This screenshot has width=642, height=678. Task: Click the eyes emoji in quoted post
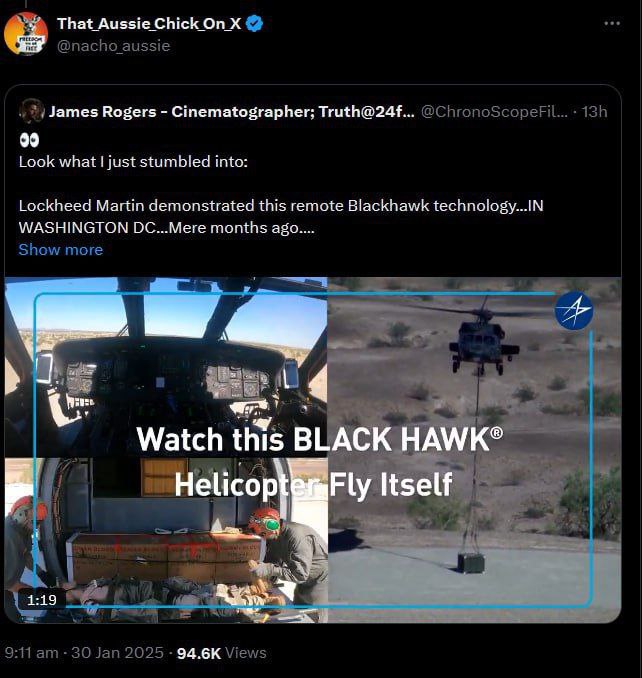pos(29,140)
